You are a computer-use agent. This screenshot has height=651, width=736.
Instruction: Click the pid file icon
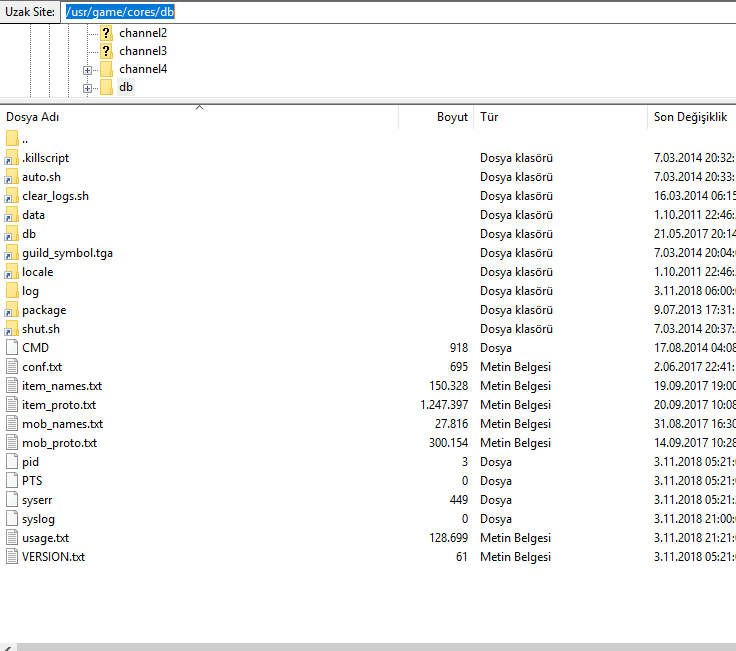12,462
